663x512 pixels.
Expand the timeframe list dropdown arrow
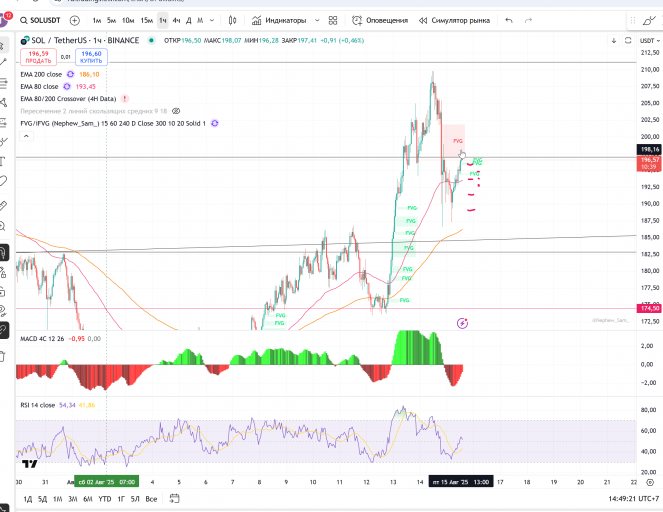(x=212, y=20)
